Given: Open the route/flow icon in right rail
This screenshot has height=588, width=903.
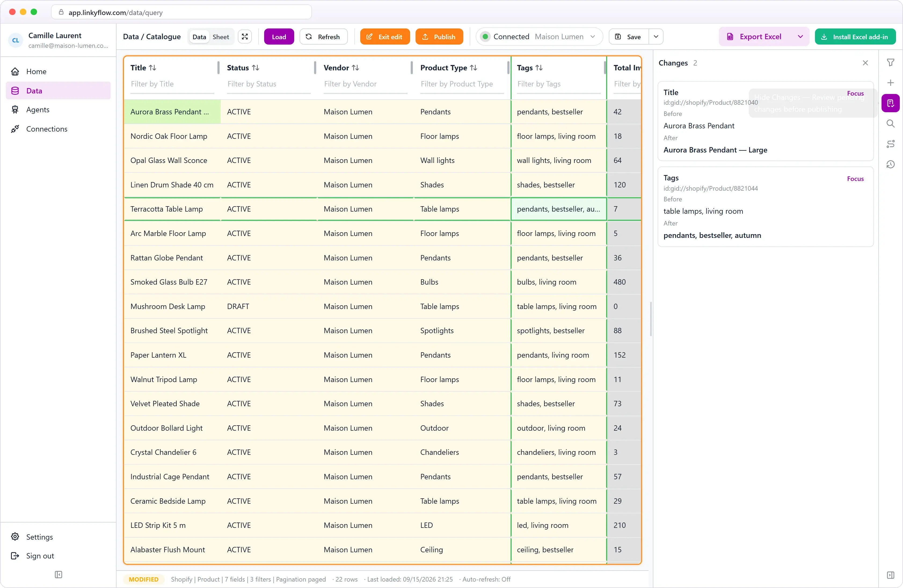Looking at the screenshot, I should tap(890, 144).
